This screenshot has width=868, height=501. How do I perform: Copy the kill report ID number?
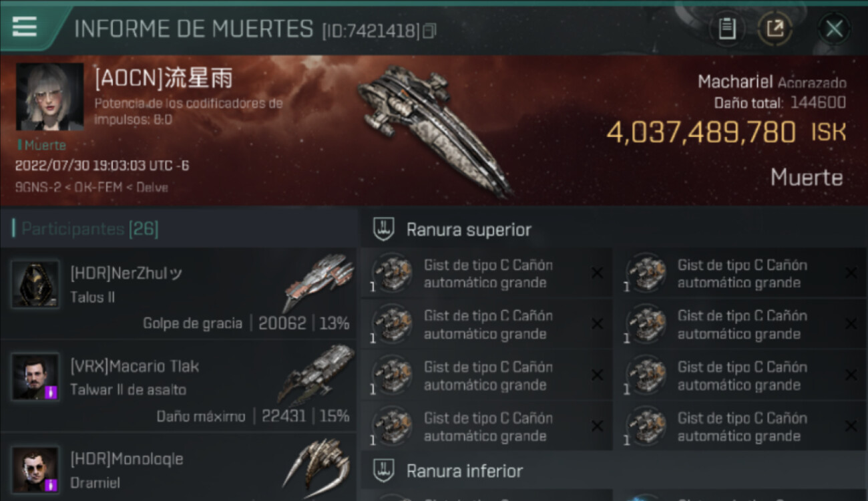[429, 31]
